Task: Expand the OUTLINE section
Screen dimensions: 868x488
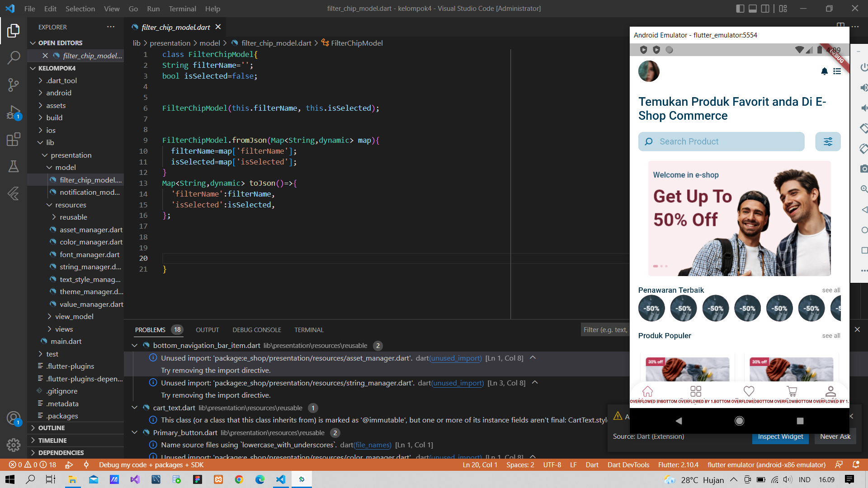Action: (x=52, y=428)
